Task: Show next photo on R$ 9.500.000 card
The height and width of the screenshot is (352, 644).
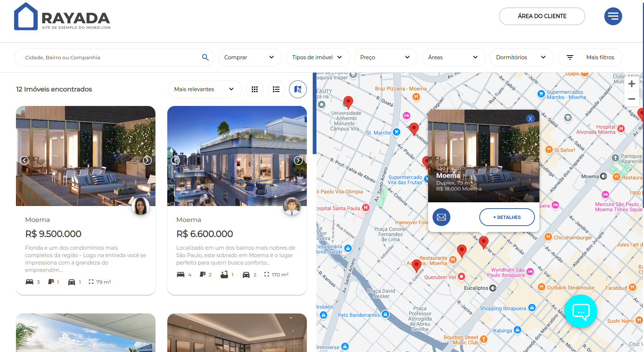Action: 147,160
